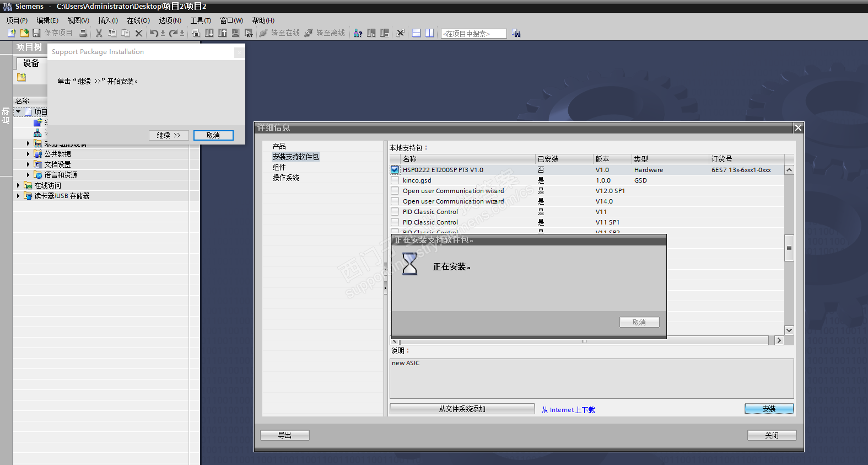This screenshot has height=465, width=868.
Task: Click the support package list vertical scrollbar thumb
Action: (789, 248)
